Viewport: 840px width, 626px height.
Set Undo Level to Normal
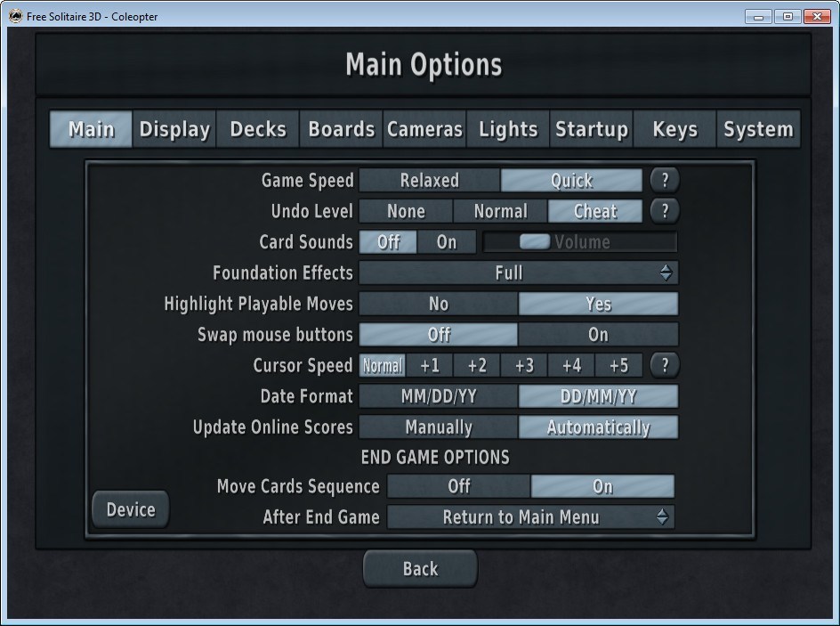click(x=500, y=211)
